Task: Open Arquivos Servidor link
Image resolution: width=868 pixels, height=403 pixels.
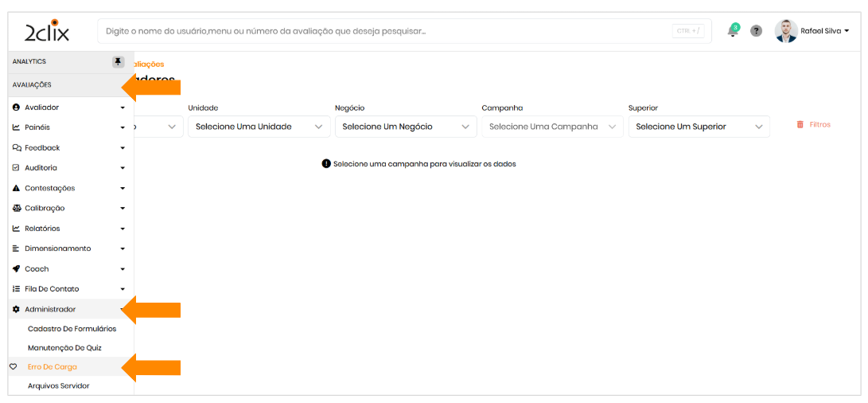Action: [58, 386]
